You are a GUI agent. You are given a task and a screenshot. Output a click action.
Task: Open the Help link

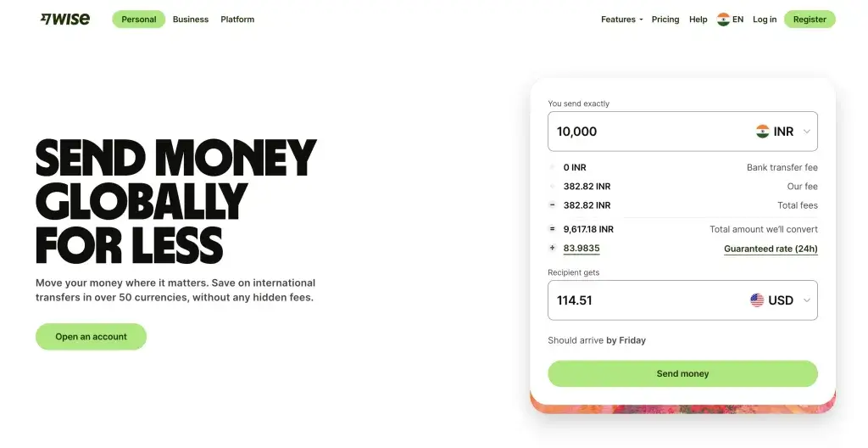tap(698, 20)
